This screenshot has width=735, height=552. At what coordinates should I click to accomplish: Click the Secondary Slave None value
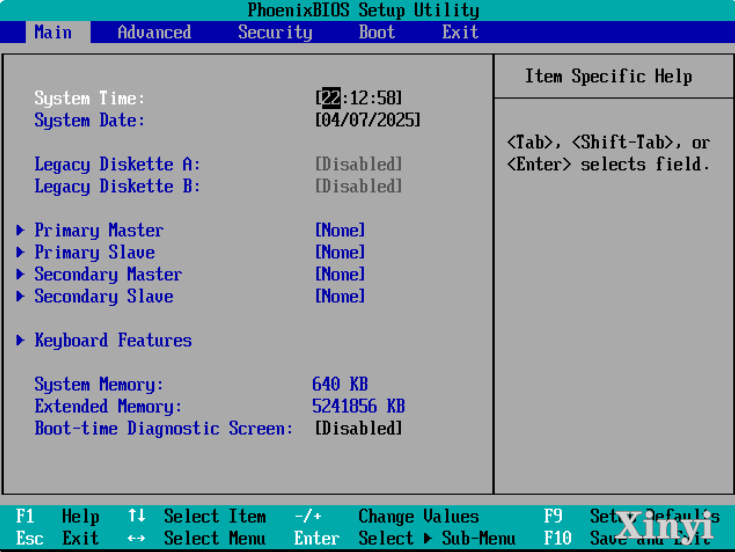(340, 296)
